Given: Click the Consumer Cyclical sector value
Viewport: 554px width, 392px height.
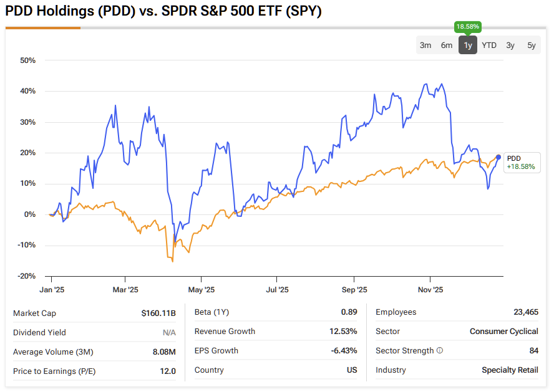Looking at the screenshot, I should [x=503, y=332].
